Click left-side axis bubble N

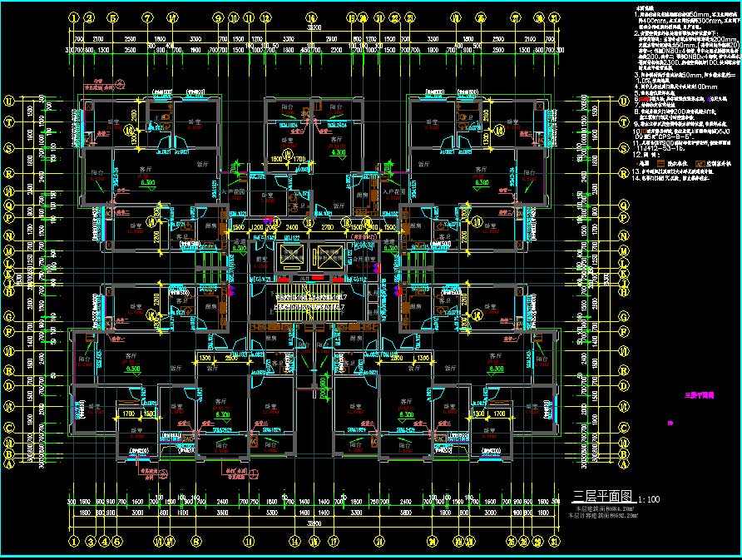pos(8,235)
